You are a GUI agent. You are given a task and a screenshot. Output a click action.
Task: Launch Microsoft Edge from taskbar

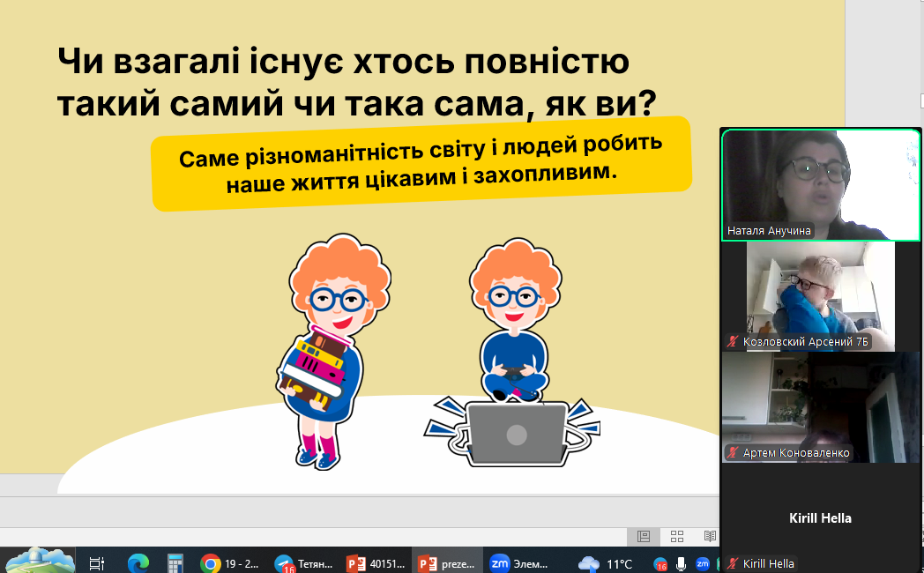click(x=138, y=563)
